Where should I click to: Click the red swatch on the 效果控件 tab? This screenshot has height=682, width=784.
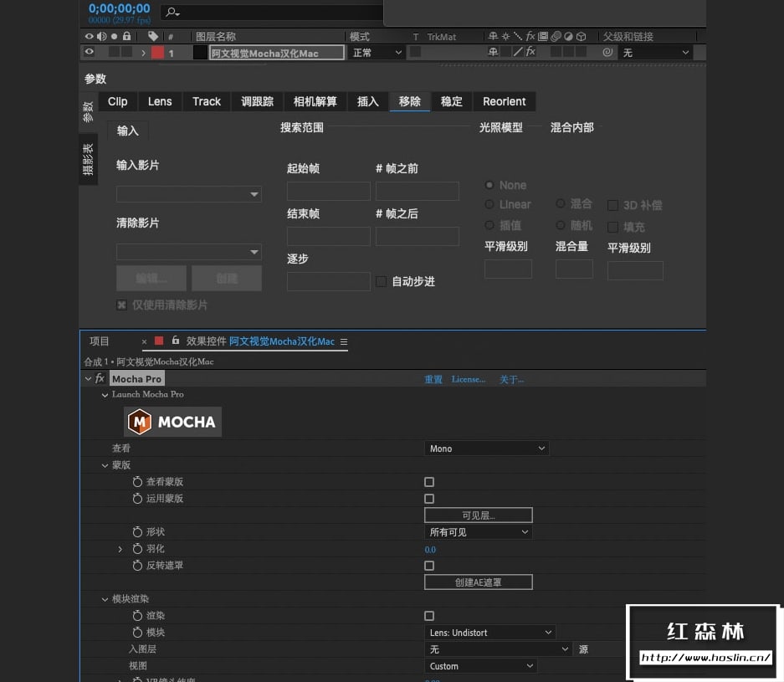[x=159, y=341]
